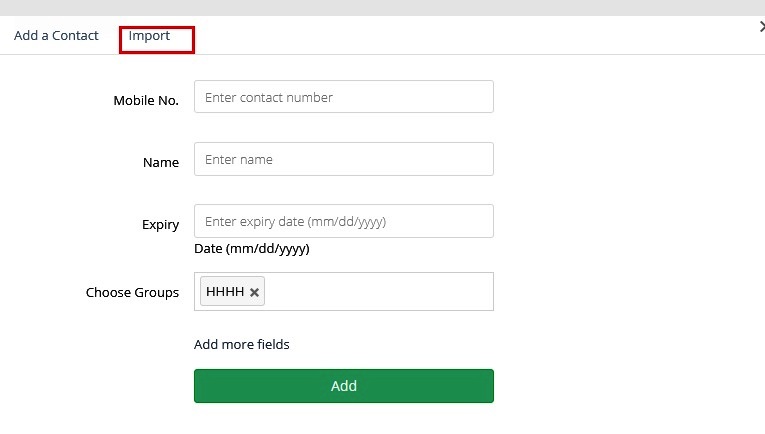
Task: Open the Add a Contact tab
Action: pos(56,36)
